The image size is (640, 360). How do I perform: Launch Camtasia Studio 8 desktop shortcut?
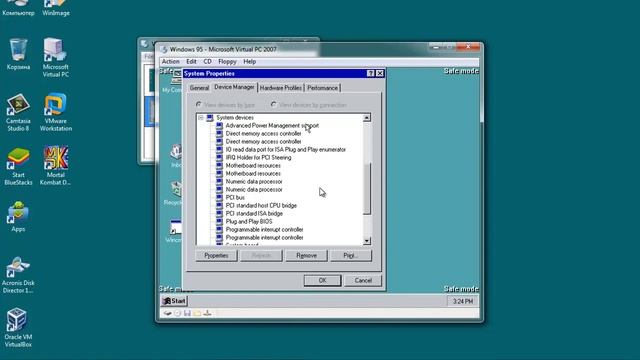(18, 112)
